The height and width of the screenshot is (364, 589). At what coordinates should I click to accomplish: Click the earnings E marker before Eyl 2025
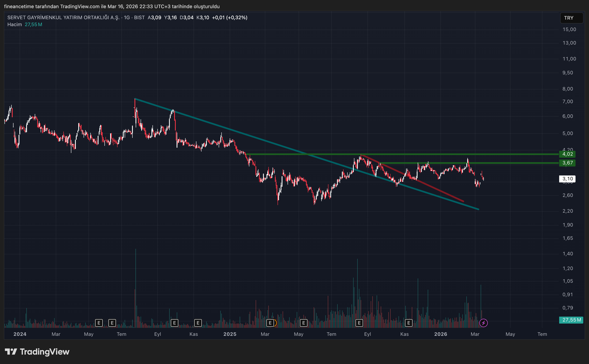point(359,323)
